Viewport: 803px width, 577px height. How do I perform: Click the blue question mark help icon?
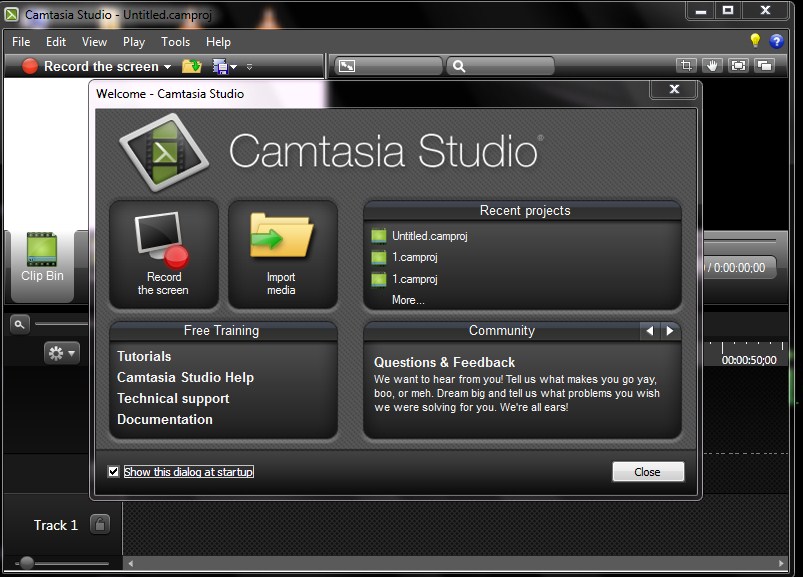pos(776,41)
